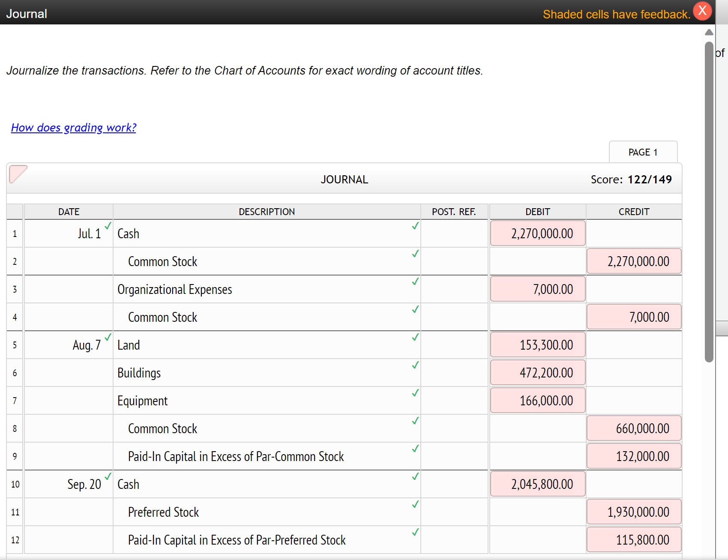Click the empty debit cell in Preferred Stock row
728x560 pixels.
[x=538, y=512]
